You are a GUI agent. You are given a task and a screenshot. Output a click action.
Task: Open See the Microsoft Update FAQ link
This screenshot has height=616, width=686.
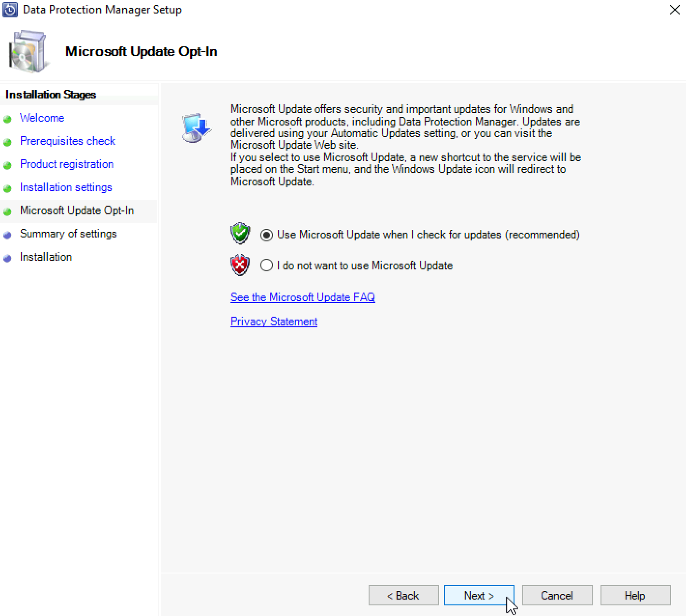[303, 297]
